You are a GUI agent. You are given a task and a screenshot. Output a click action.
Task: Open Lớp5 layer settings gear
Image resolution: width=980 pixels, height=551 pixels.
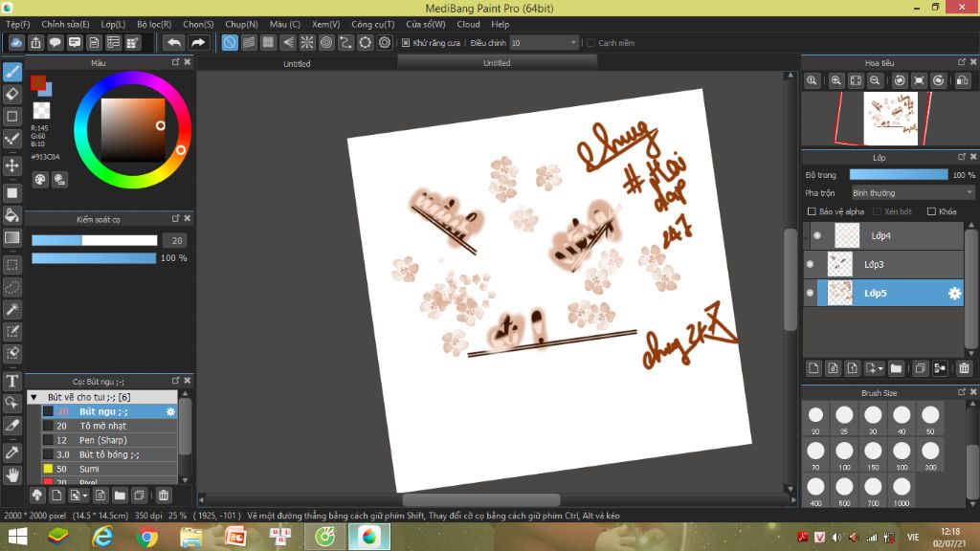click(954, 293)
